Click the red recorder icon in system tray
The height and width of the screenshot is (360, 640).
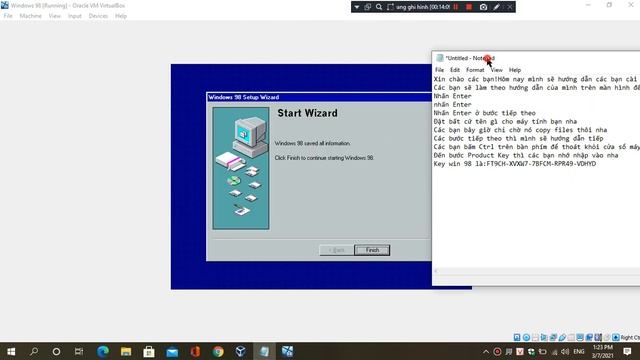coord(497,351)
